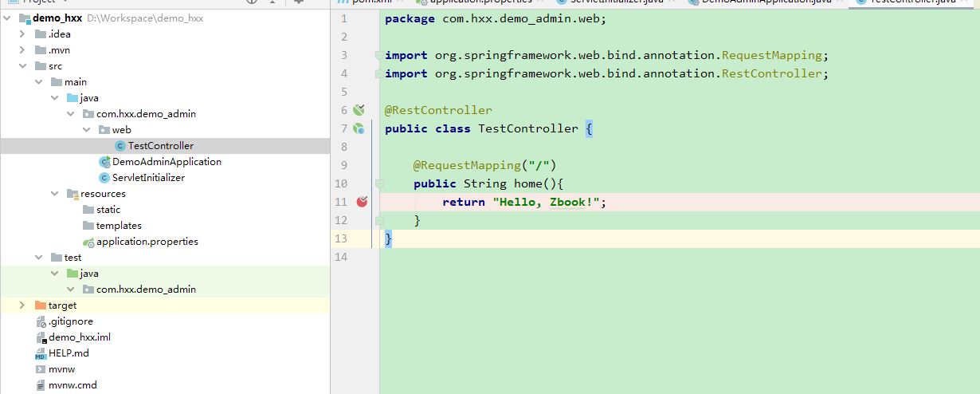Expand the target folder arrow
Image resolution: width=980 pixels, height=394 pixels.
pos(24,305)
